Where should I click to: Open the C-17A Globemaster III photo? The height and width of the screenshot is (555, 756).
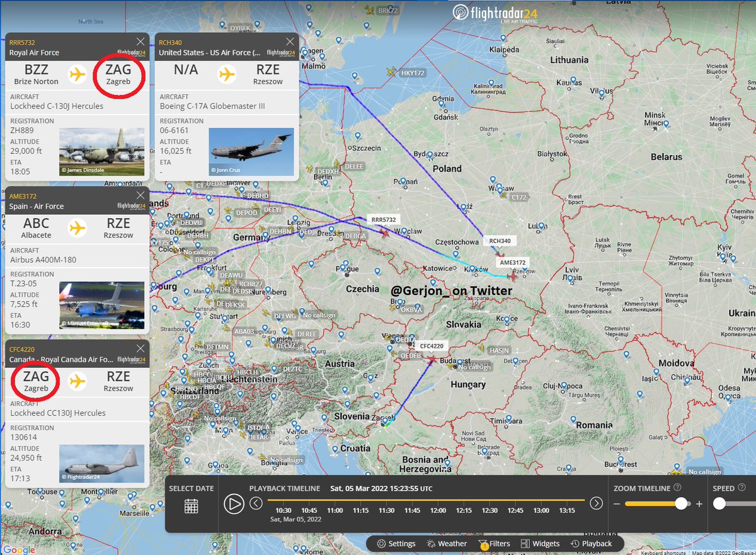pos(251,151)
